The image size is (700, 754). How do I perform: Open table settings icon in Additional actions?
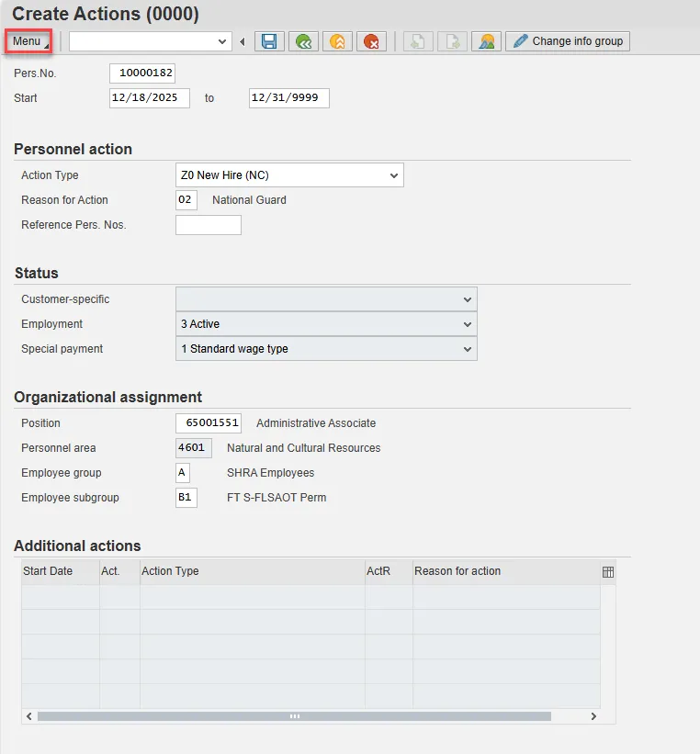[607, 571]
